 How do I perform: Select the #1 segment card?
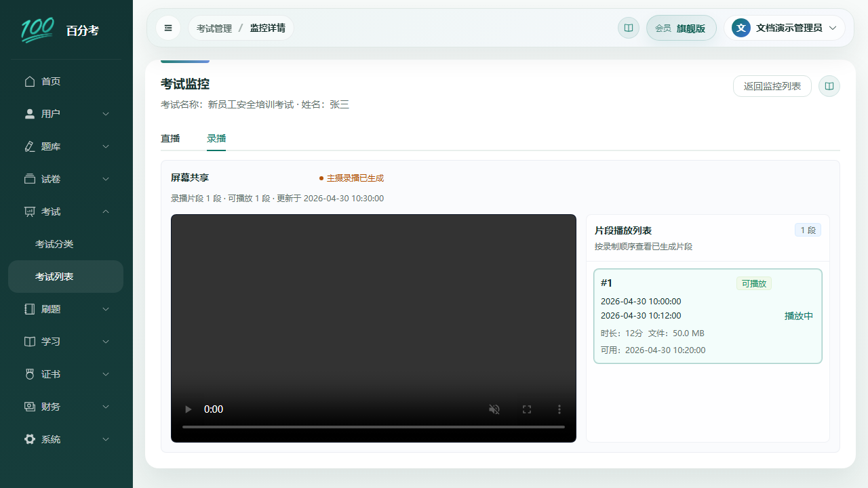[708, 317]
